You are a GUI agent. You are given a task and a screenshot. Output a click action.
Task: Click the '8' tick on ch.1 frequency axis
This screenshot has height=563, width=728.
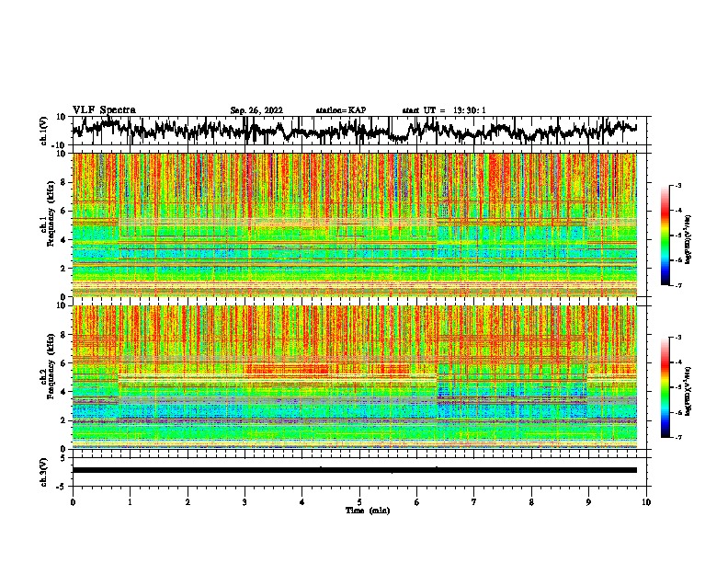(64, 182)
